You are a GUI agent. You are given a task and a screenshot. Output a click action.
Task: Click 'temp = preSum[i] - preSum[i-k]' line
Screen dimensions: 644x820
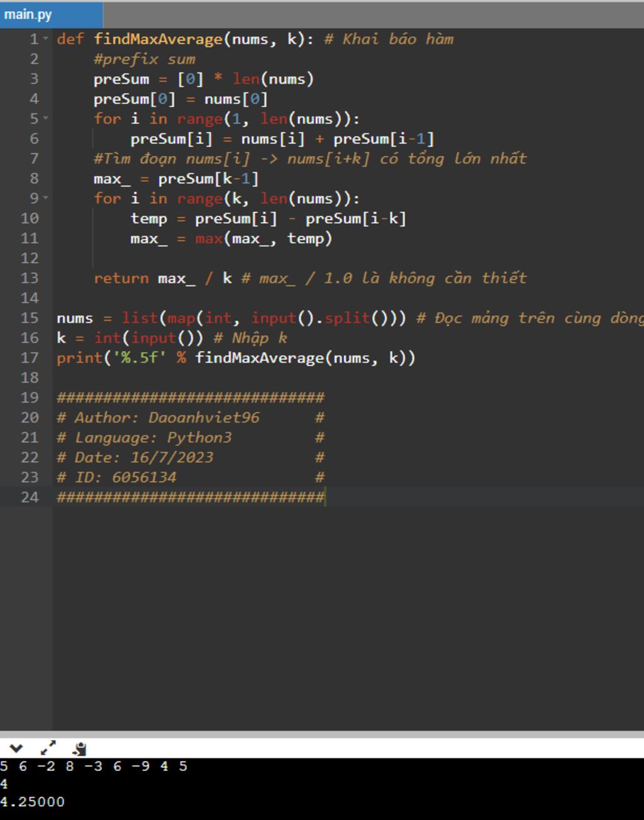[269, 218]
